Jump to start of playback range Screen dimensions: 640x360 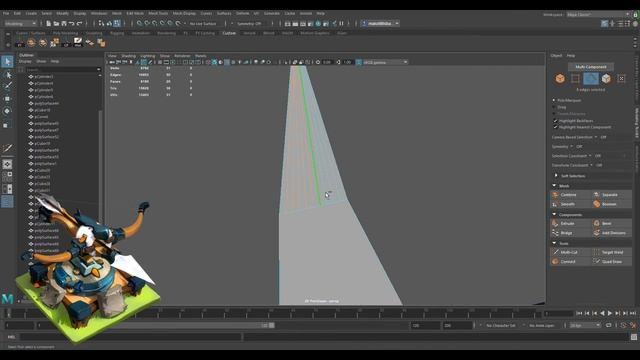(579, 313)
